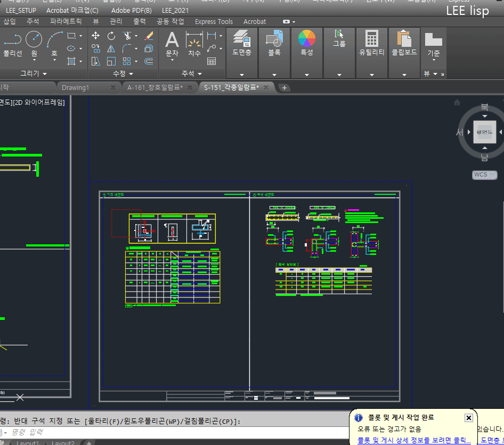Switch to Layout1 tab
This screenshot has height=445, width=504.
pos(28,442)
